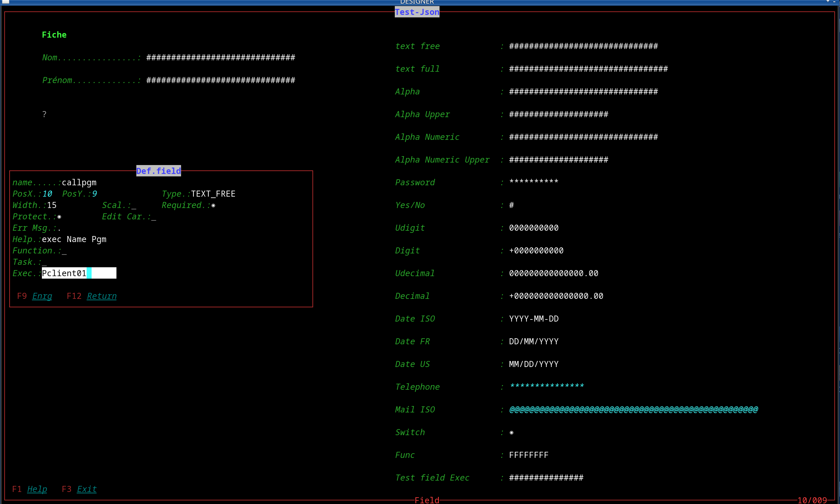This screenshot has height=504, width=840.
Task: Click the Date ISO YYYY-MM-DD field
Action: pos(534,319)
